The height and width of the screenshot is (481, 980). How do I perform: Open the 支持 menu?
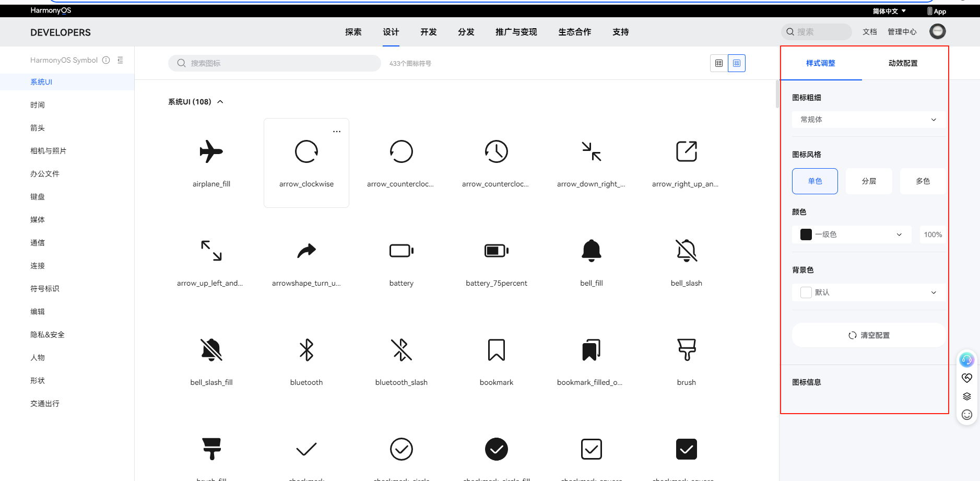click(621, 32)
